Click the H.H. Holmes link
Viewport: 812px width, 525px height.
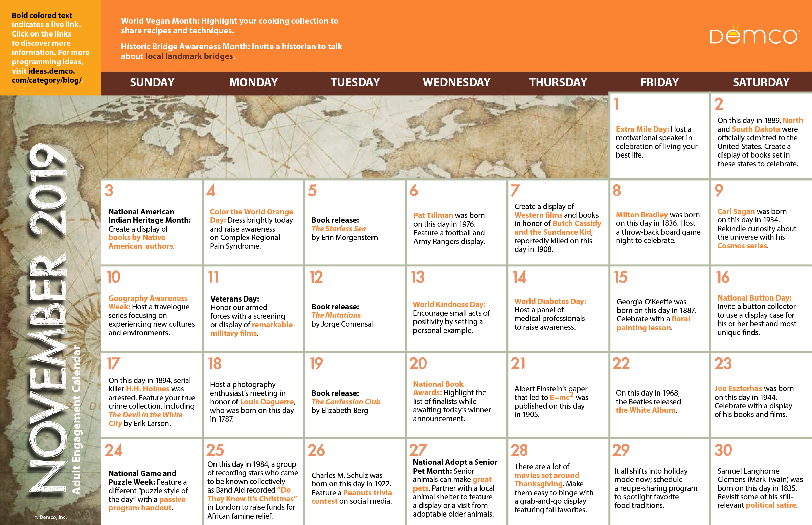[x=148, y=389]
